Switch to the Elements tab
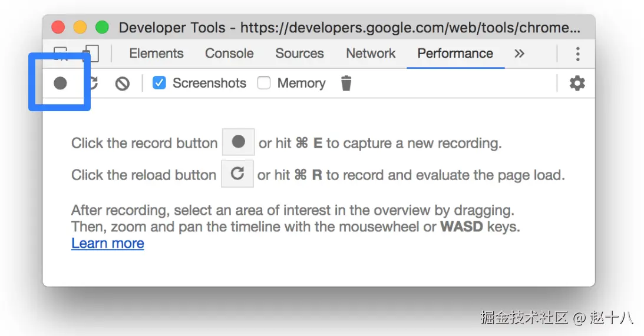 156,54
